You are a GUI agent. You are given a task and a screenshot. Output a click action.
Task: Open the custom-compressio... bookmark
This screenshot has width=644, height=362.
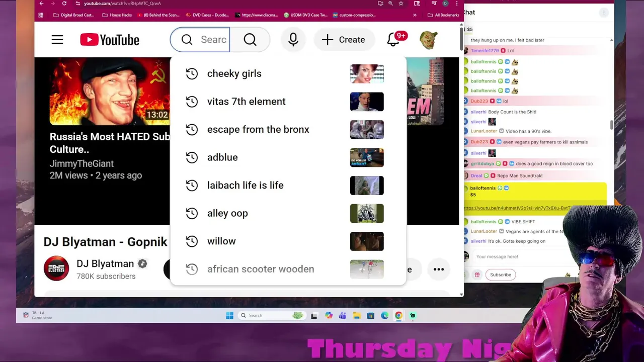pyautogui.click(x=354, y=15)
